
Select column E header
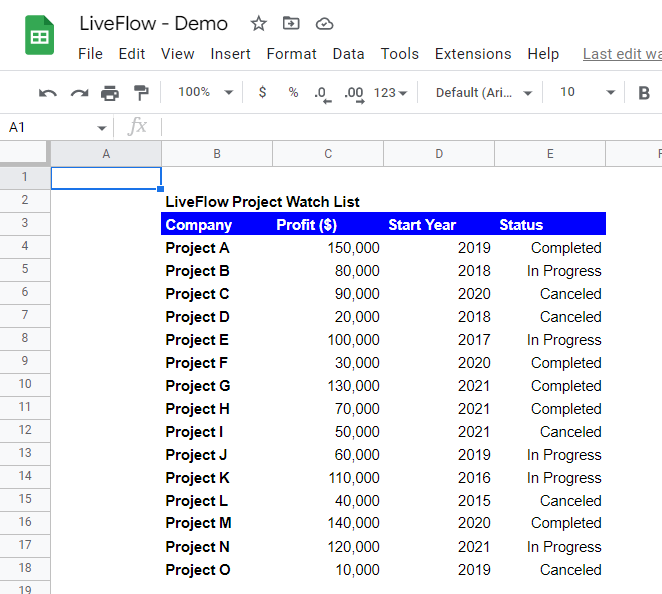point(550,154)
